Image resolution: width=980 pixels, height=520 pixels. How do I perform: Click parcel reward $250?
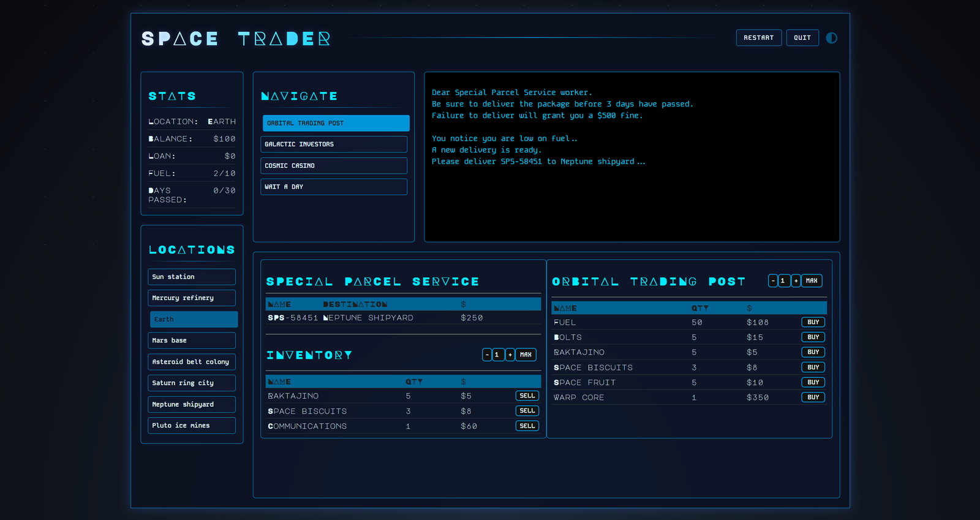472,318
